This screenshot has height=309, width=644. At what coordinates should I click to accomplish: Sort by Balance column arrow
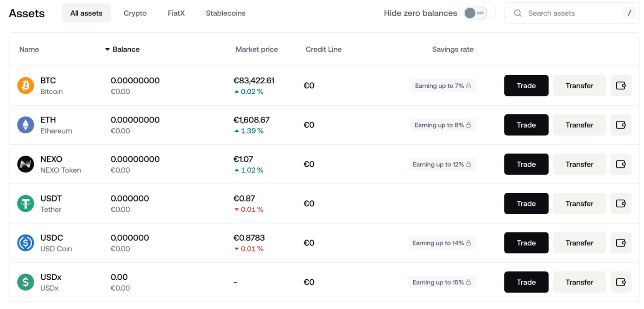[107, 50]
